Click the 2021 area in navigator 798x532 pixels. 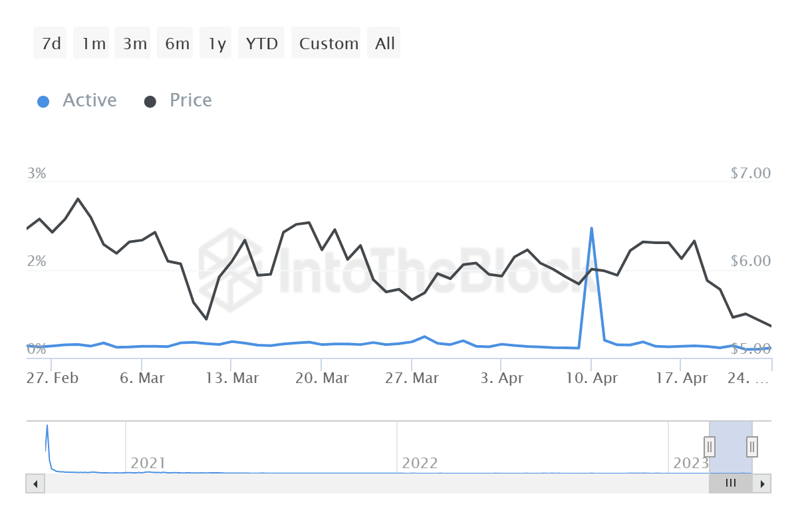tap(148, 462)
